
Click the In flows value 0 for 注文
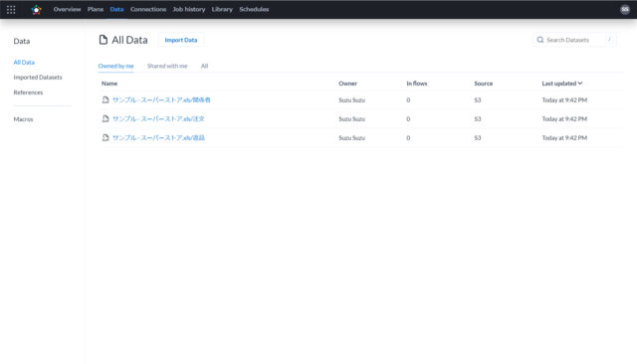(x=408, y=119)
